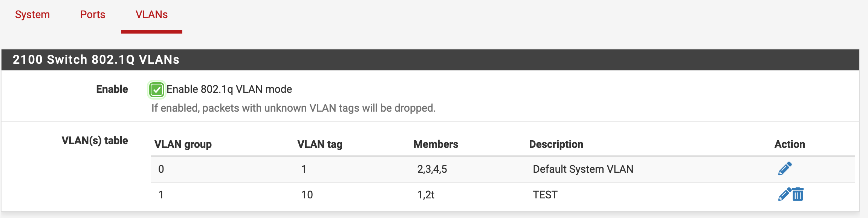Click the members cell showing 1,2t
The image size is (868, 218).
(426, 195)
